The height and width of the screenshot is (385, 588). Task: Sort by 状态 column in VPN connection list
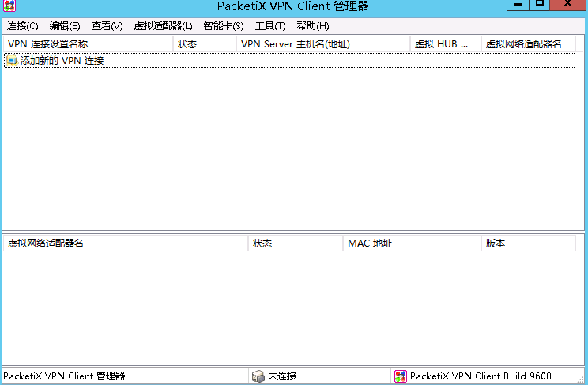pyautogui.click(x=205, y=44)
